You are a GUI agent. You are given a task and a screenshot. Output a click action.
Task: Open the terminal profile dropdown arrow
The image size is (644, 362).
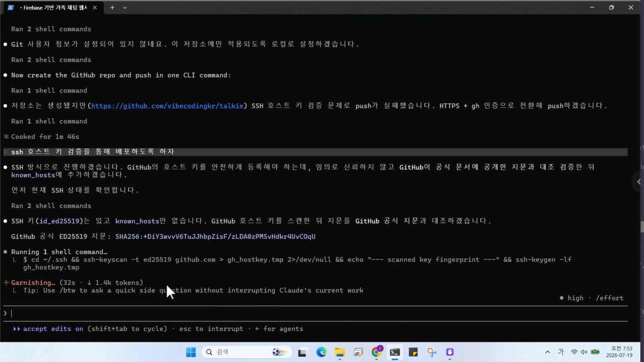pyautogui.click(x=125, y=7)
